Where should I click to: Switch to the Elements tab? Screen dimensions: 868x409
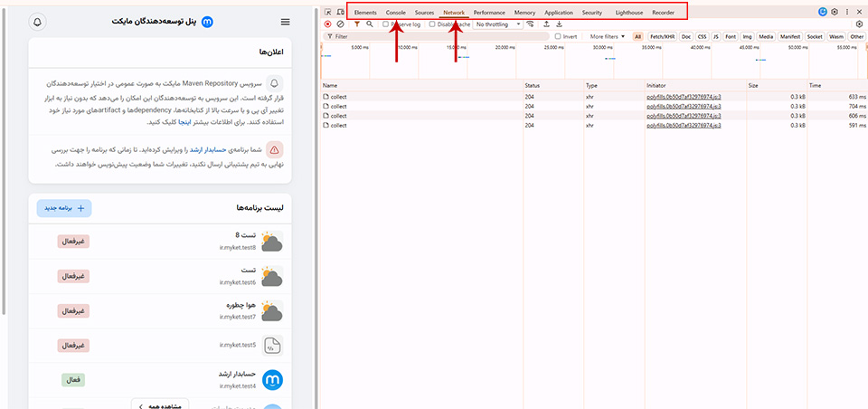pos(365,12)
